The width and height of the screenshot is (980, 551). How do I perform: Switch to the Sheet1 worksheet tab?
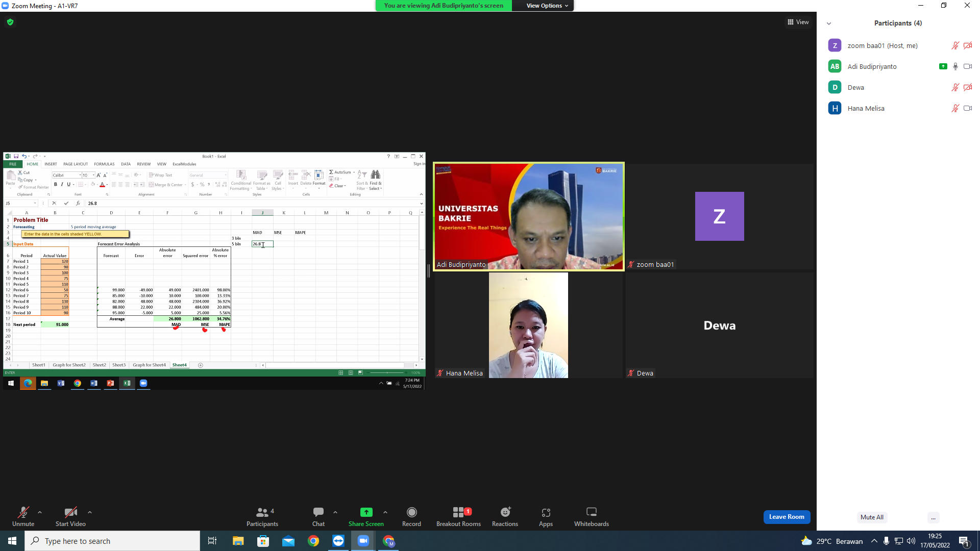[x=39, y=365]
